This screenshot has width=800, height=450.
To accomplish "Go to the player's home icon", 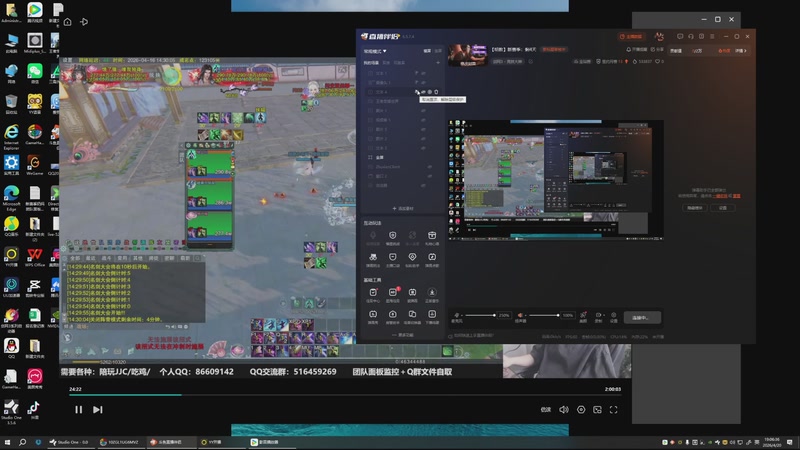I will 67,22.
